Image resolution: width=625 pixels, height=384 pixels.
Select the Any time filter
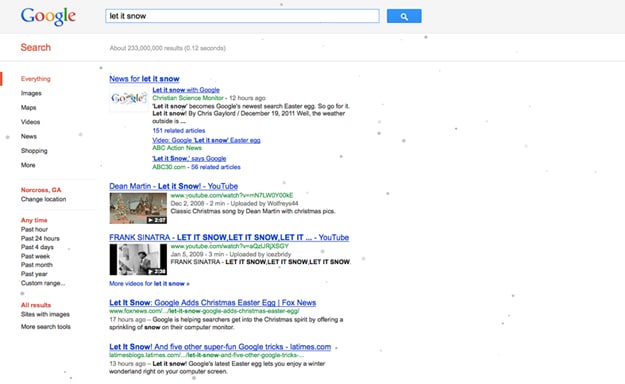click(x=34, y=220)
